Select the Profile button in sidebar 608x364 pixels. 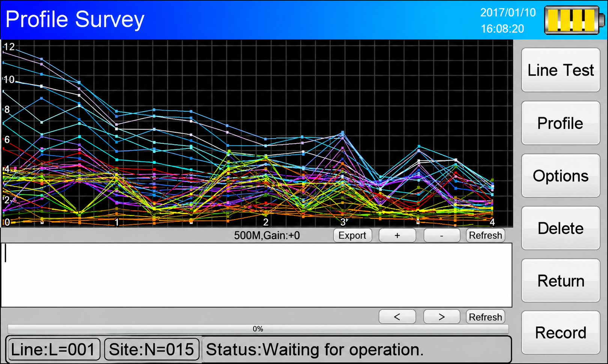[561, 123]
